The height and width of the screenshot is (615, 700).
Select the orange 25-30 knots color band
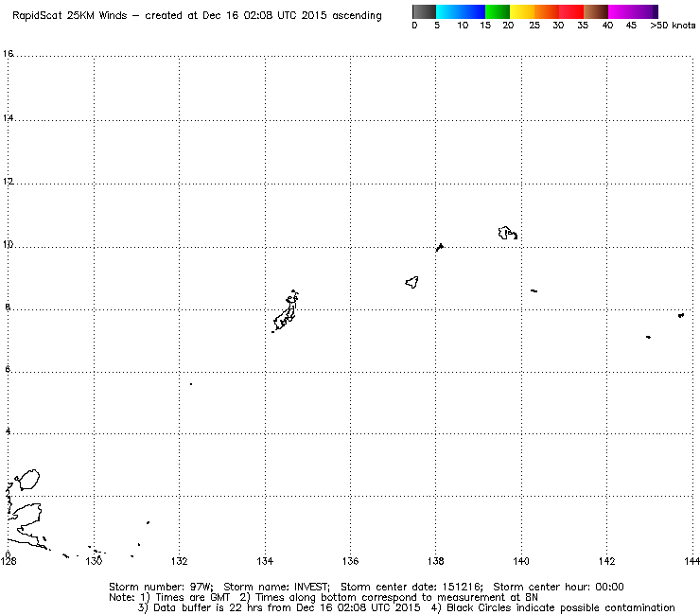pyautogui.click(x=547, y=11)
